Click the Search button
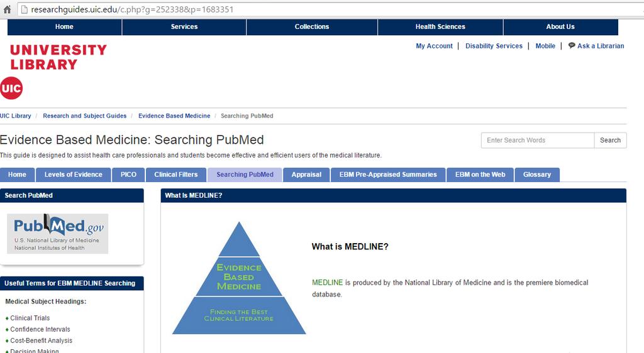The width and height of the screenshot is (644, 353). coord(610,140)
